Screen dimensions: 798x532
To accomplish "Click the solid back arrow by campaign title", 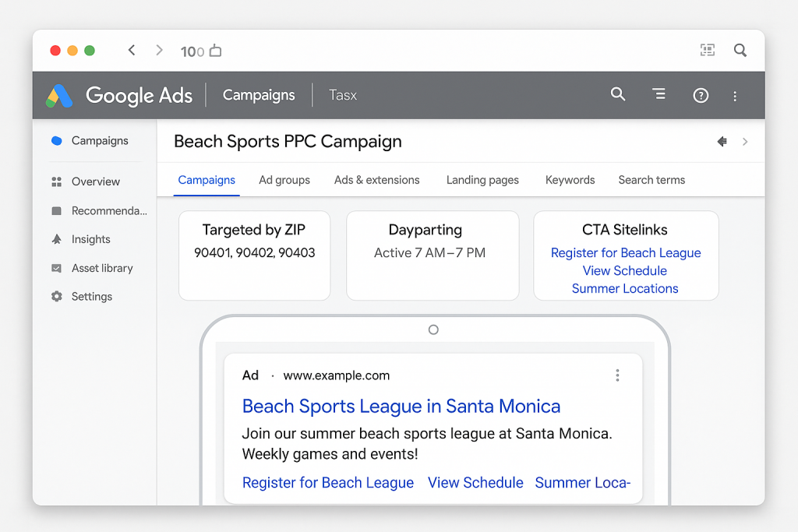I will (722, 142).
